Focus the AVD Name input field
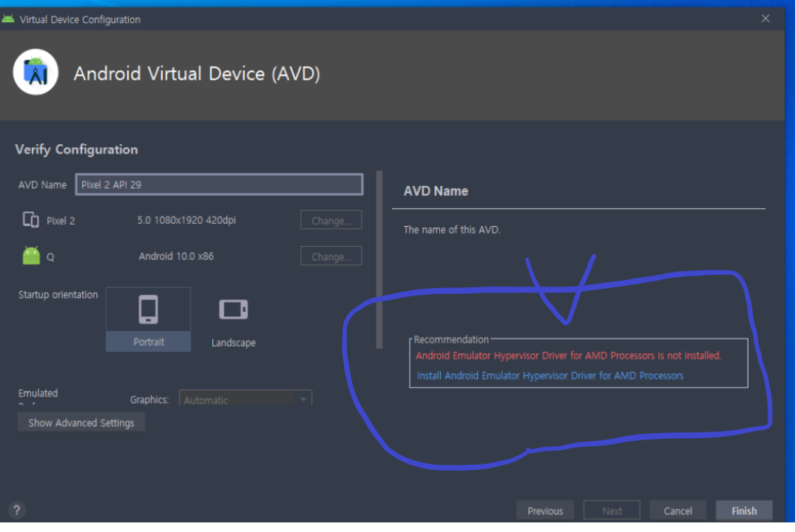The width and height of the screenshot is (795, 532). [219, 185]
